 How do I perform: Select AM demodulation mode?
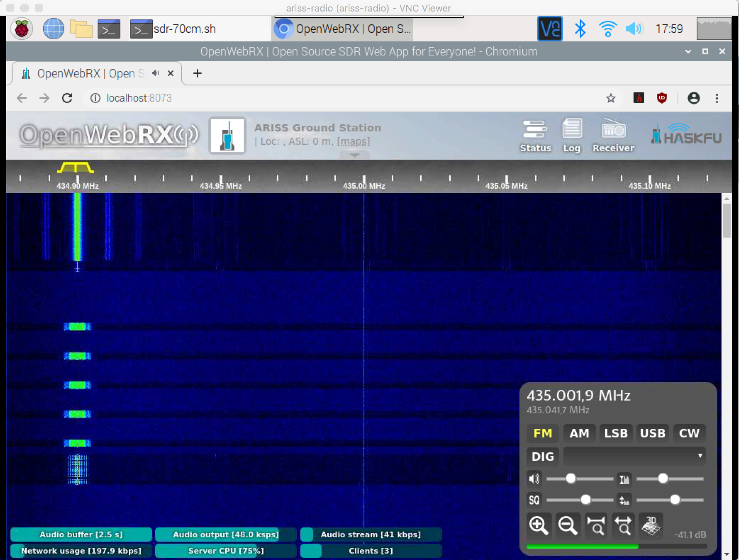click(x=579, y=433)
